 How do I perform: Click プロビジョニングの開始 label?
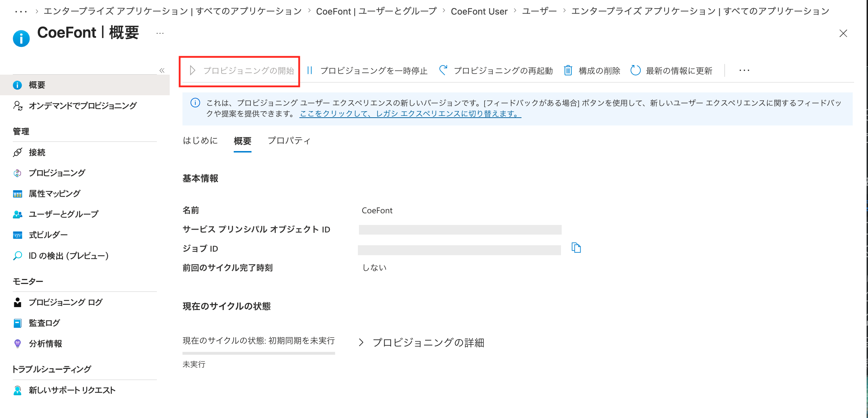pyautogui.click(x=249, y=71)
